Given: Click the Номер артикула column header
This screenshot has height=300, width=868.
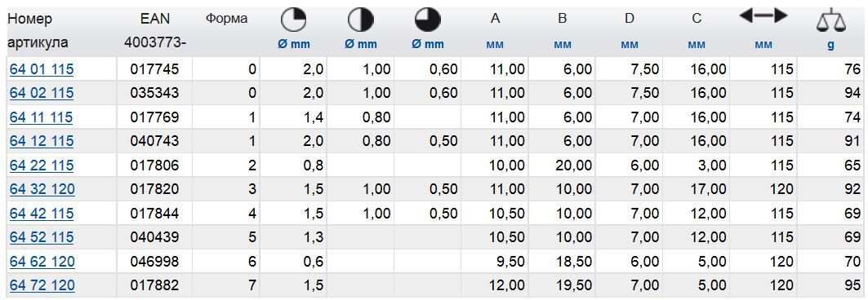Looking at the screenshot, I should point(38,31).
